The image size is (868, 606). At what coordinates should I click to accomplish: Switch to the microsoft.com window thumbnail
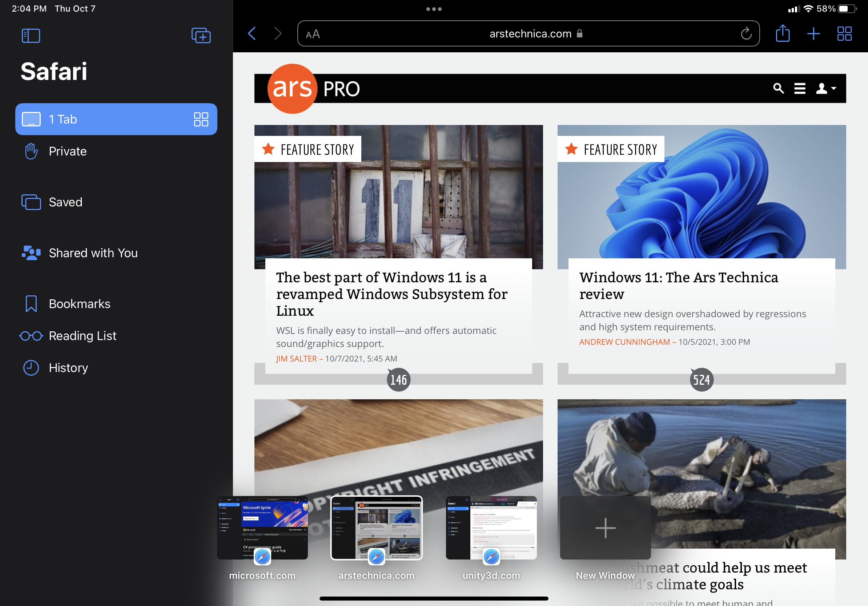click(262, 527)
